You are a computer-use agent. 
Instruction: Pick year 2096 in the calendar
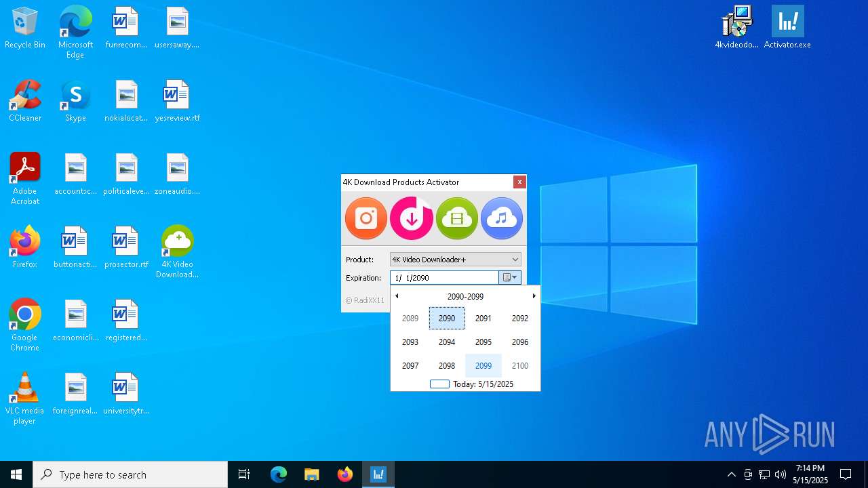(x=520, y=342)
